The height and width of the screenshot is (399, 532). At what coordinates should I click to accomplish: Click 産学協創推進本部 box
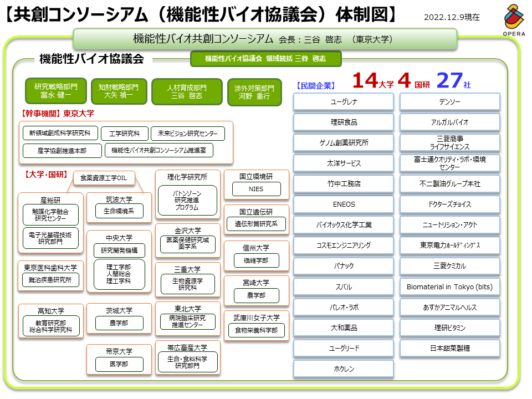click(62, 151)
